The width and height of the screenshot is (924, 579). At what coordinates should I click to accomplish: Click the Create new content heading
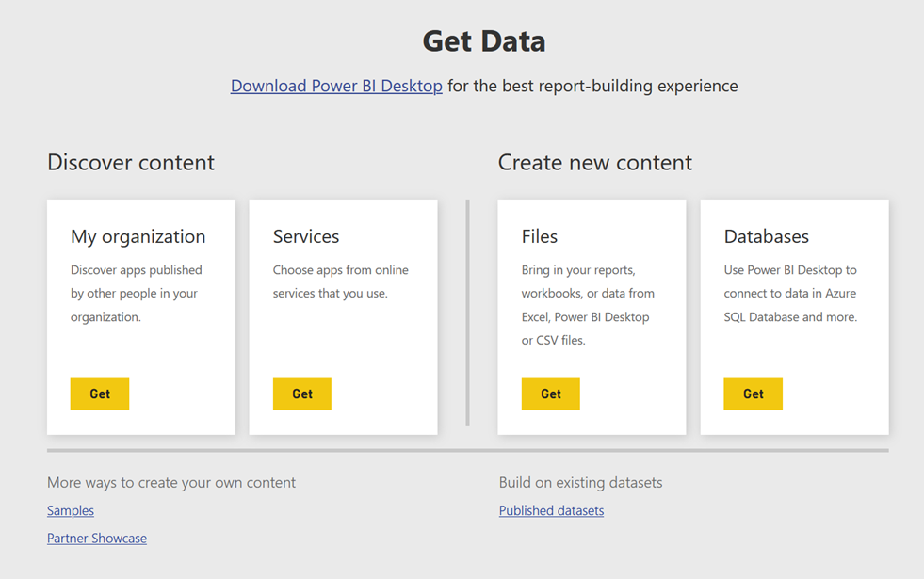595,163
